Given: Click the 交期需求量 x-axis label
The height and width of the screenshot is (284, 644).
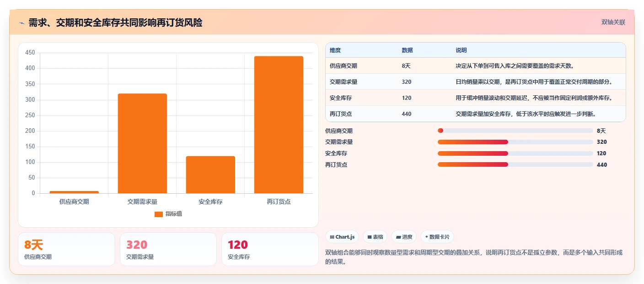Looking at the screenshot, I should (142, 202).
